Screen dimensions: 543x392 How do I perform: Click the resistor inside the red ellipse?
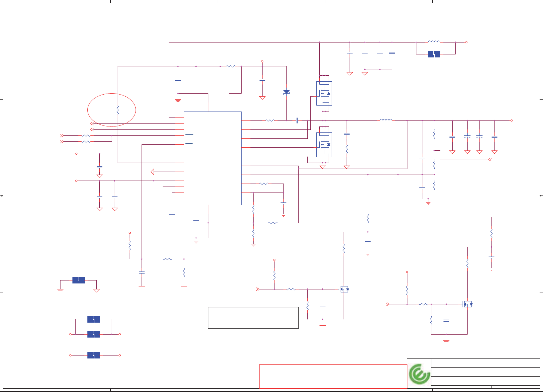tap(118, 110)
